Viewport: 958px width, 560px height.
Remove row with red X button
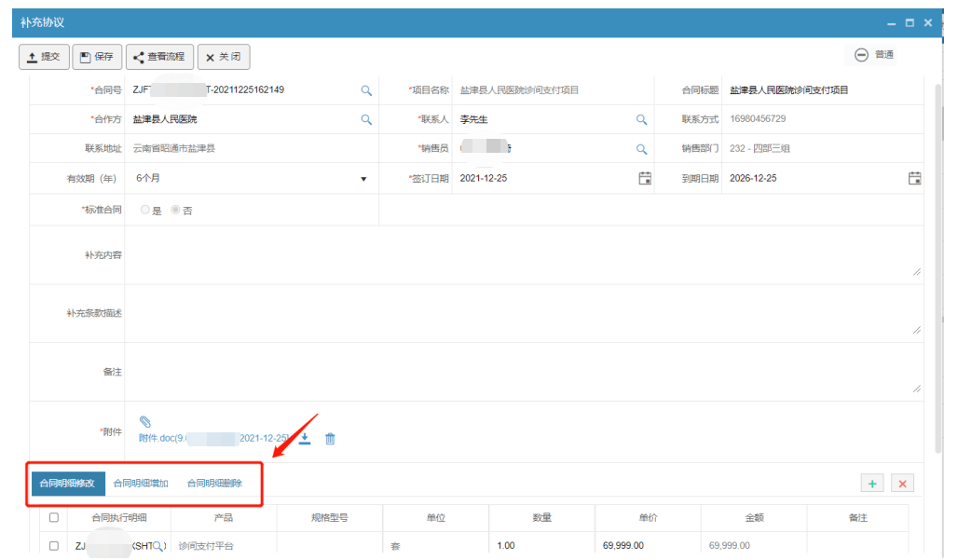(x=901, y=483)
